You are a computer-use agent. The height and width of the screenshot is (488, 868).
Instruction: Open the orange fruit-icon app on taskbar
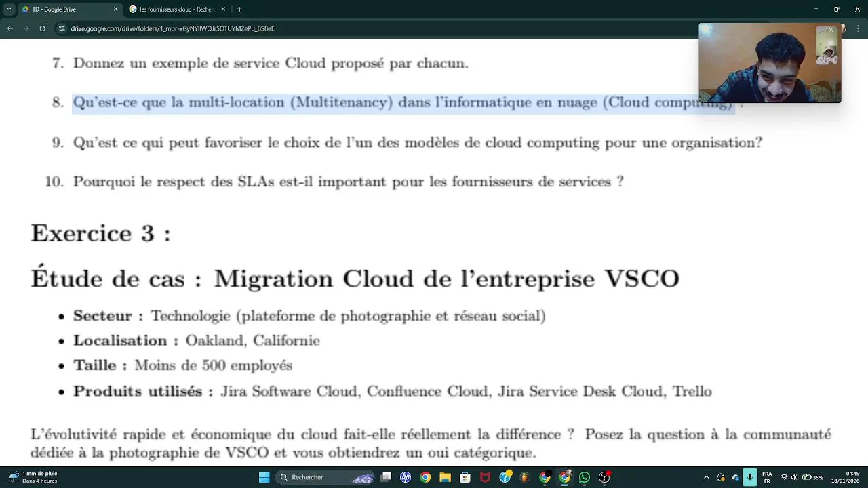pos(525,477)
